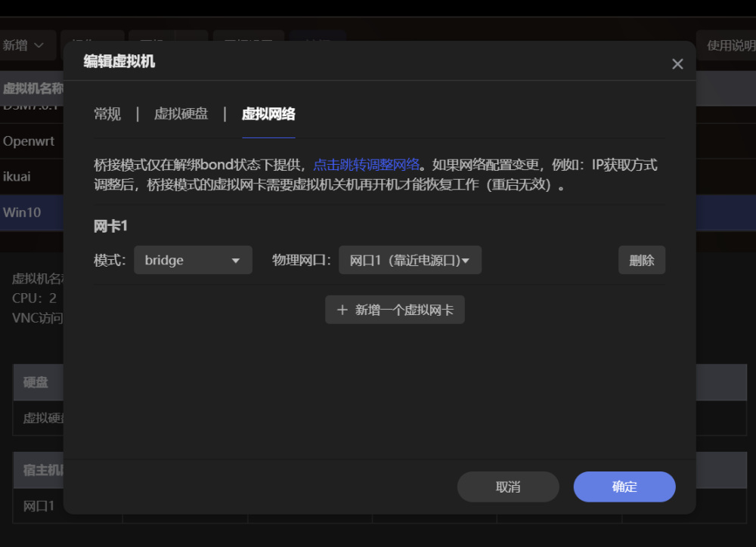Screen dimensions: 756x547
Task: Select Win10 row in VM list
Action: coord(32,212)
